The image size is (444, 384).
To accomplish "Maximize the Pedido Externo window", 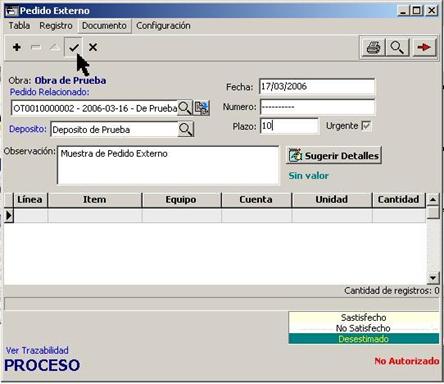I will [416, 11].
